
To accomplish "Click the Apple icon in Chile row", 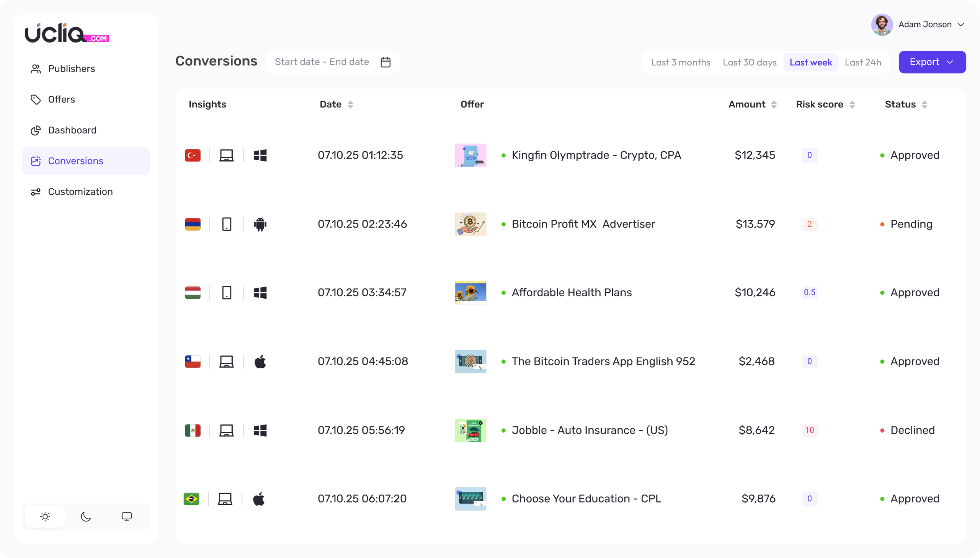I will click(260, 361).
